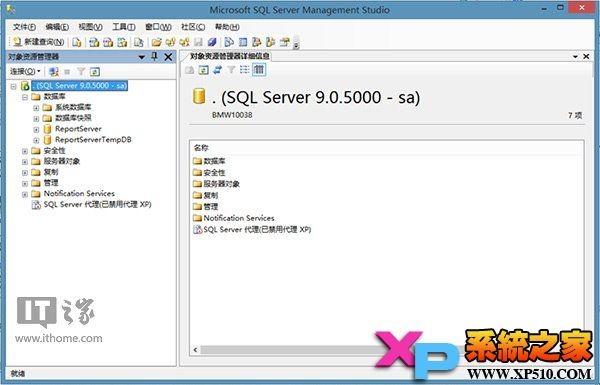The height and width of the screenshot is (385, 600).
Task: Select the server node (SQL Server 9.0.5000 - sa) in tree
Action: [79, 86]
